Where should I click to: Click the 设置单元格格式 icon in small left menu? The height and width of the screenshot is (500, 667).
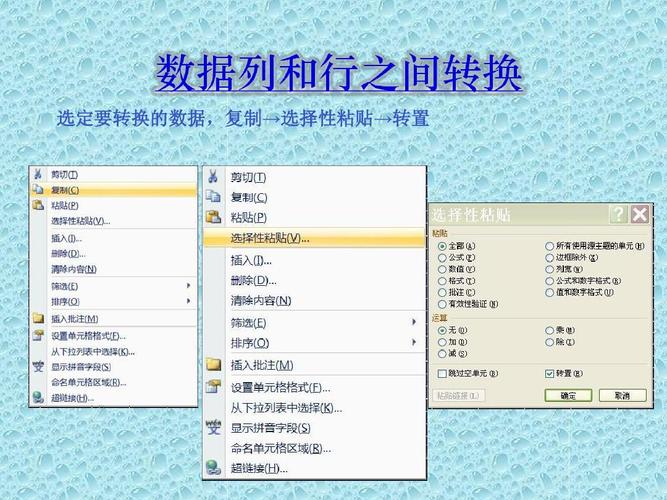[38, 335]
